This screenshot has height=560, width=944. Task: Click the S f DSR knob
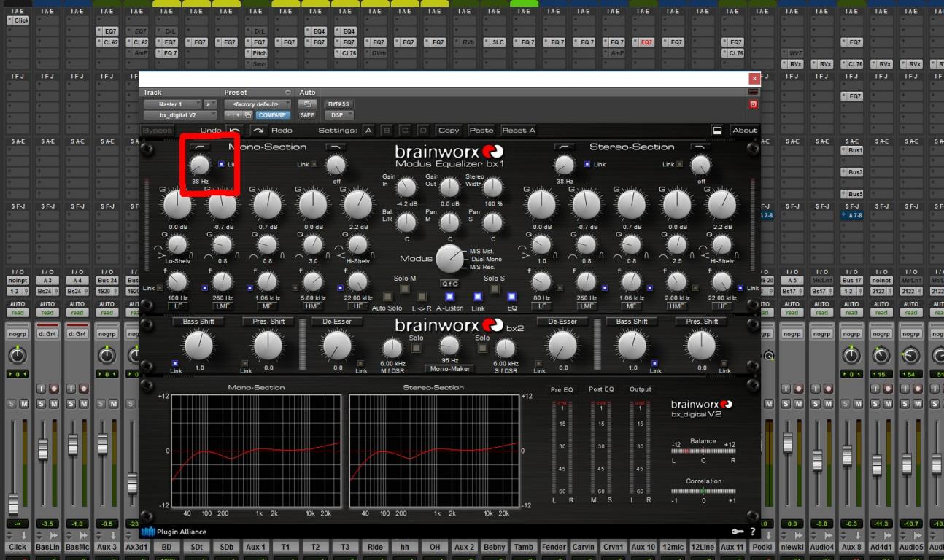[x=506, y=348]
